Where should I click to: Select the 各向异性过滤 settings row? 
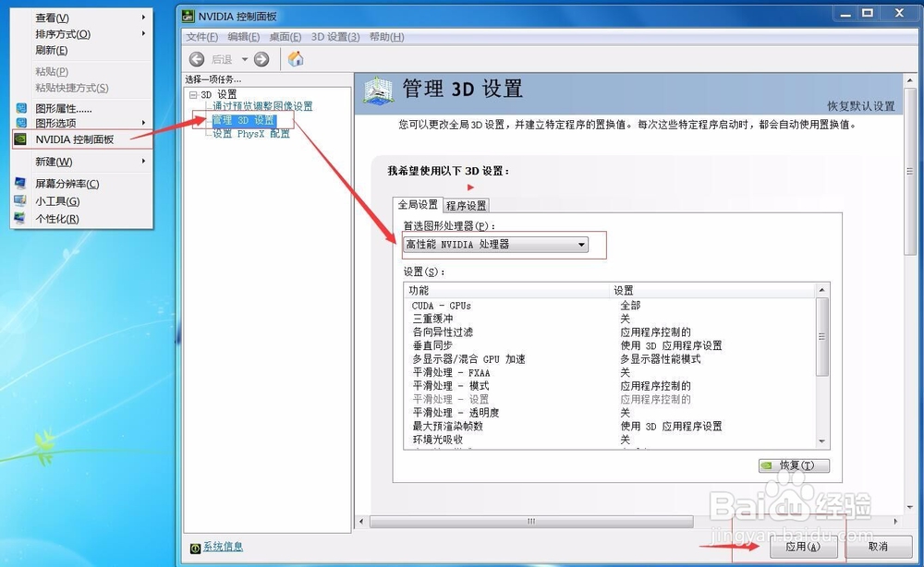coord(611,332)
